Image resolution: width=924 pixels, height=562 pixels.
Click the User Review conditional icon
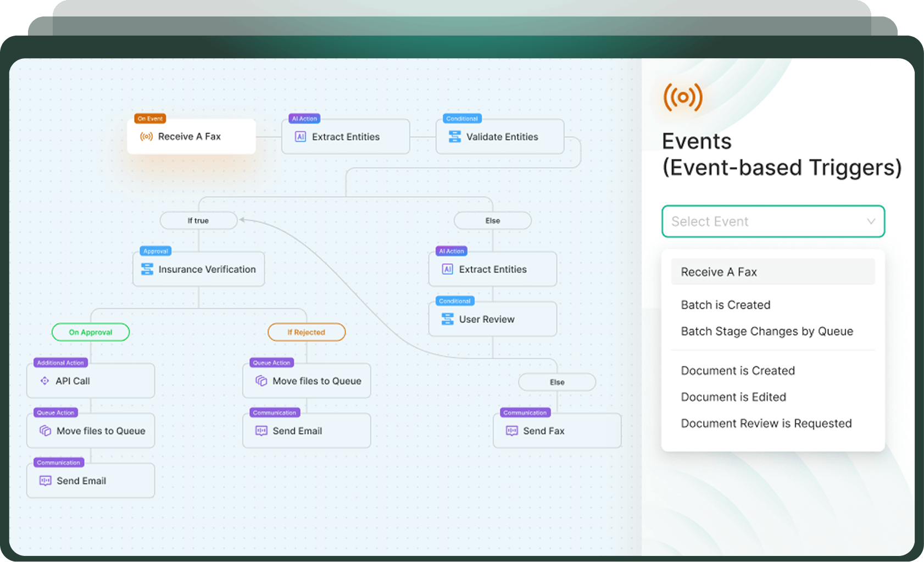(448, 319)
